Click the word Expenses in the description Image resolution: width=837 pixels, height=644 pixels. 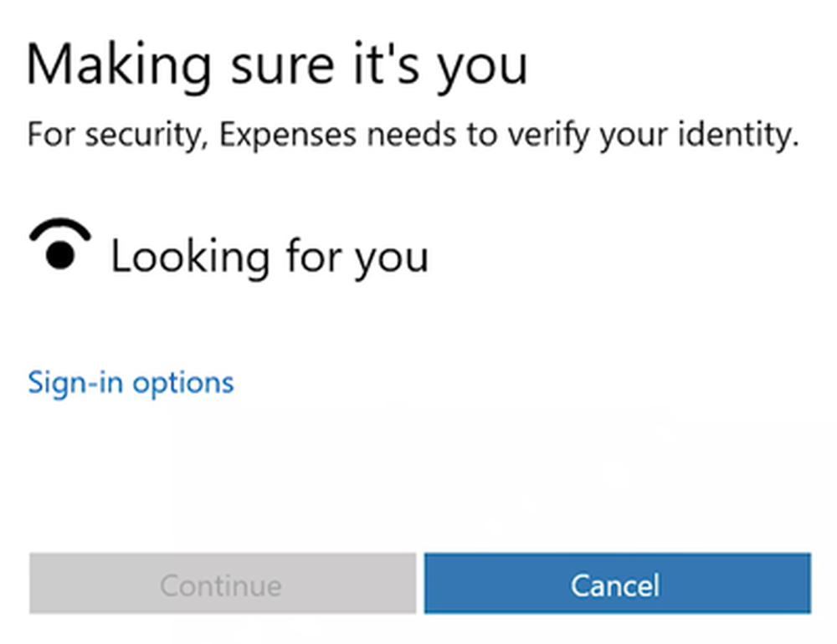[x=288, y=135]
